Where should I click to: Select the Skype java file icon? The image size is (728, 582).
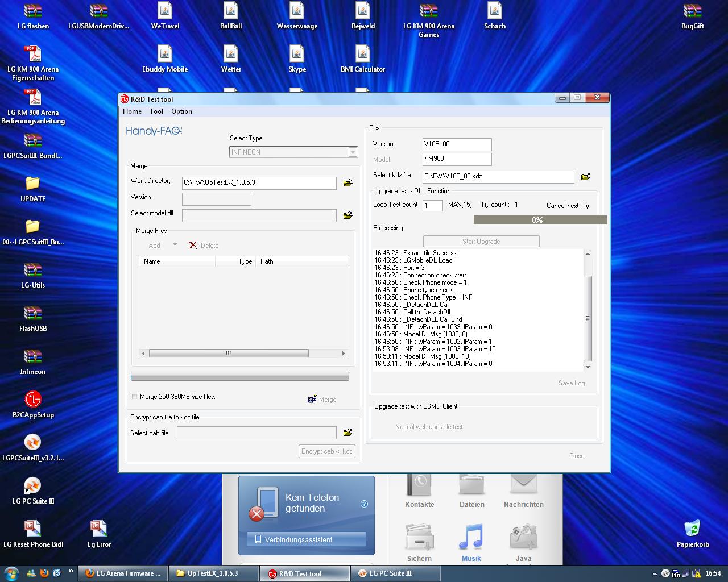tap(297, 59)
